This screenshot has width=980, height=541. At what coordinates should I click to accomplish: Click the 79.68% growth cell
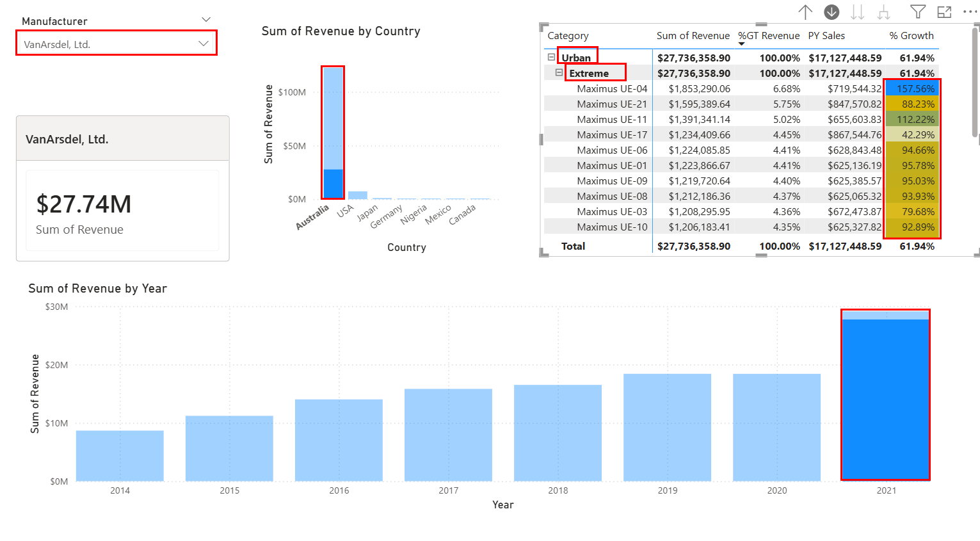[x=912, y=211]
